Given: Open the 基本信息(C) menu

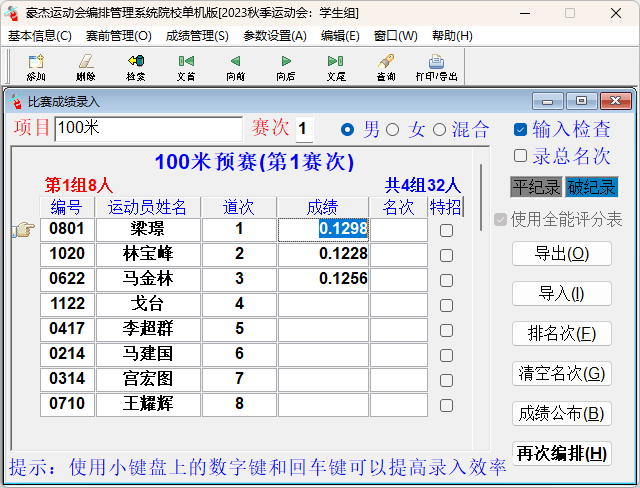Looking at the screenshot, I should click(x=40, y=36).
